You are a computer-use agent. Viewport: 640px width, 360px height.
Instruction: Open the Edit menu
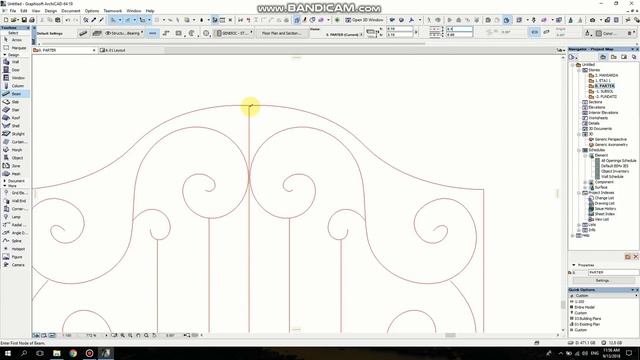(24, 11)
